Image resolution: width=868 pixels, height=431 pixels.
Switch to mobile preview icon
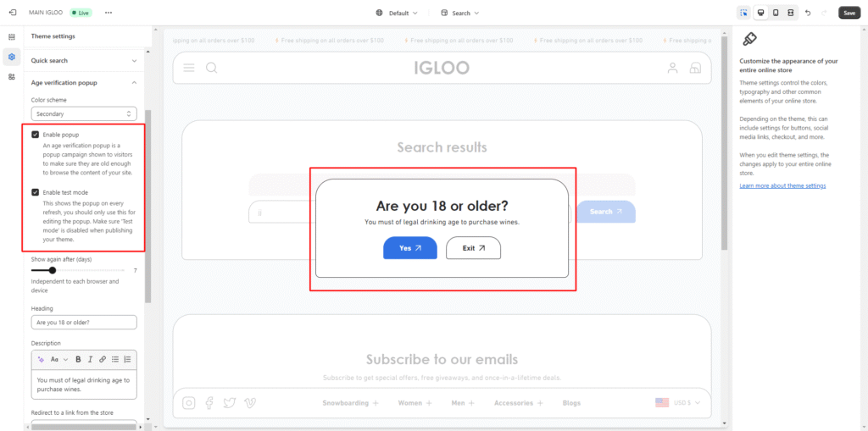coord(776,13)
